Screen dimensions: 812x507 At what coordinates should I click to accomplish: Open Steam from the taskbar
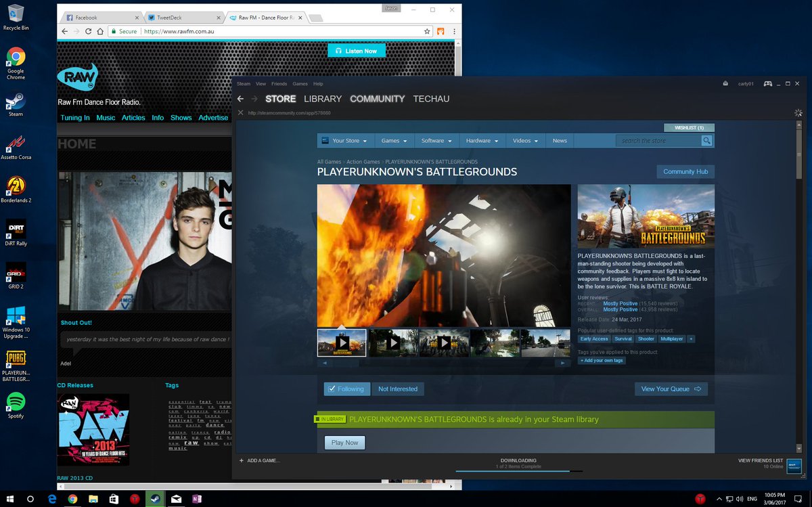[155, 499]
